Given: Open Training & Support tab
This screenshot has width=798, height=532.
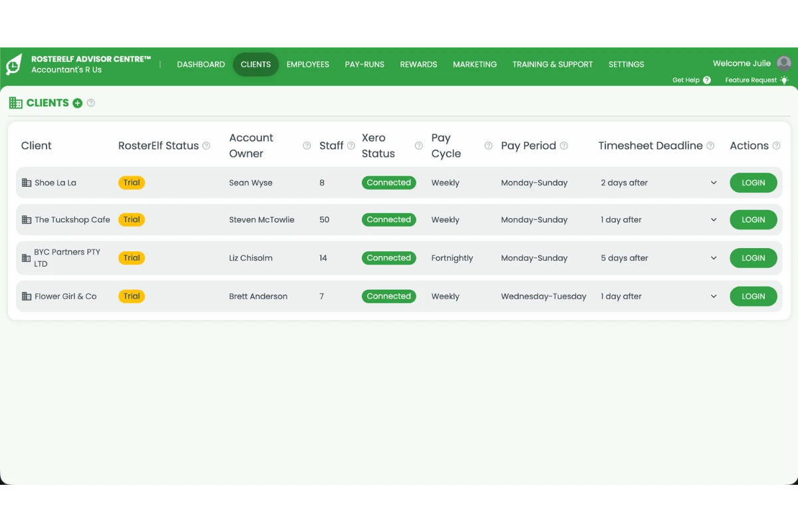Looking at the screenshot, I should click(553, 65).
